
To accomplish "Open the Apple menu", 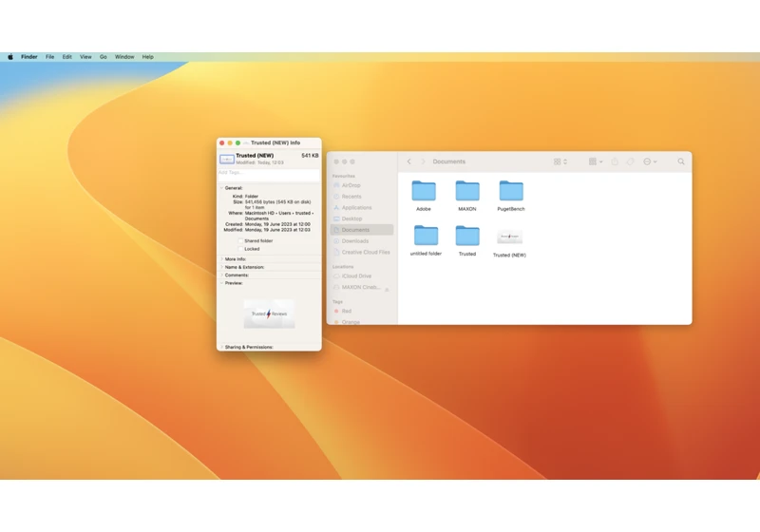I will pos(10,57).
